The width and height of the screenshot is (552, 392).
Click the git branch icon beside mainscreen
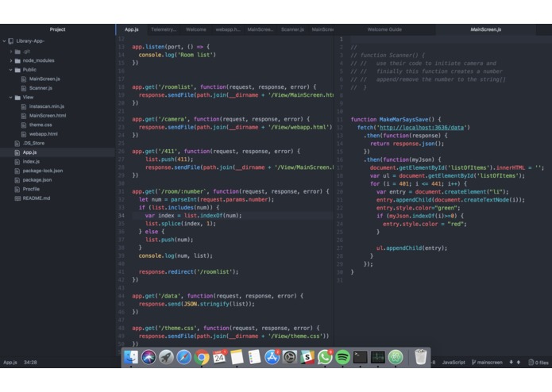473,362
